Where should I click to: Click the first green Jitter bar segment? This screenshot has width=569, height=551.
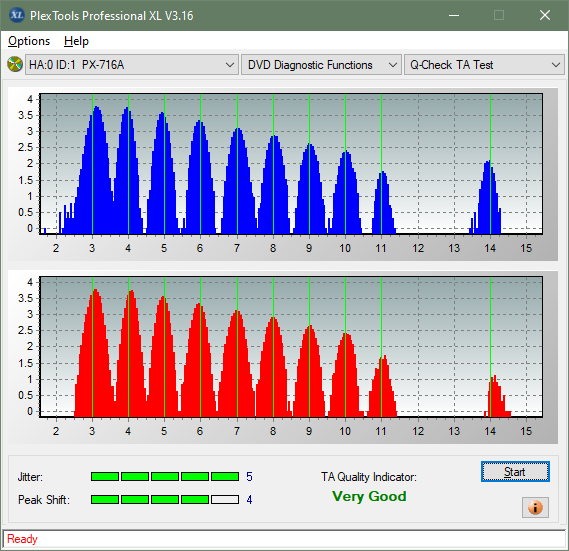coord(105,476)
